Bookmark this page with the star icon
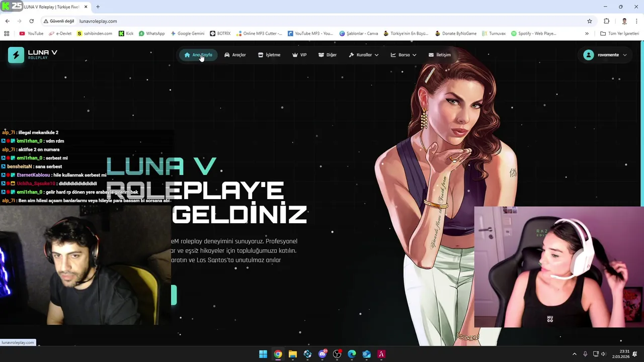 click(x=590, y=21)
